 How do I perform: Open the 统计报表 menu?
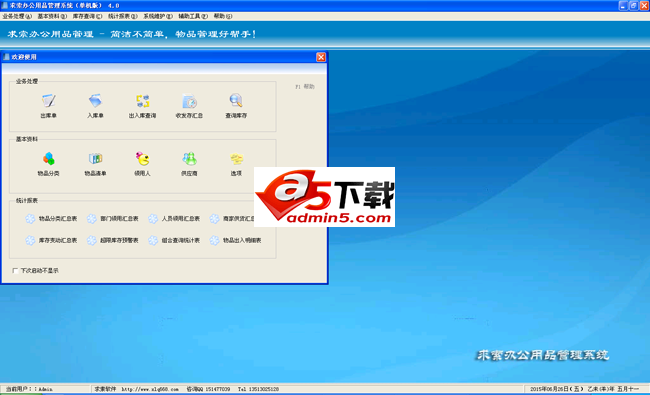pyautogui.click(x=123, y=16)
